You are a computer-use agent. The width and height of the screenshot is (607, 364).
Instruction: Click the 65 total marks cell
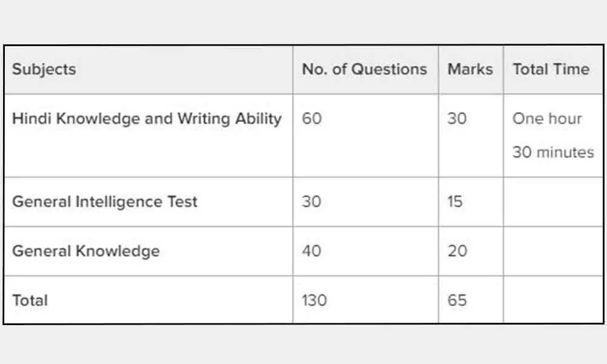click(457, 300)
